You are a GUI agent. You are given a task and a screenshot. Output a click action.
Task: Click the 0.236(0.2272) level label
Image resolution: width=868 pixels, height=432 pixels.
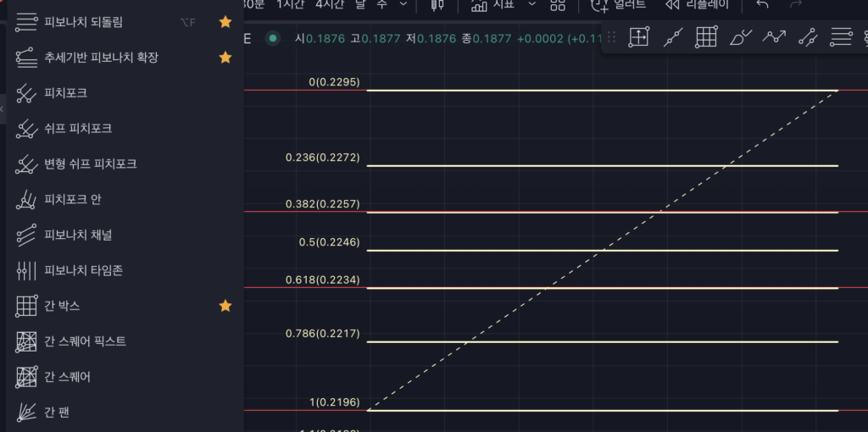pos(323,158)
